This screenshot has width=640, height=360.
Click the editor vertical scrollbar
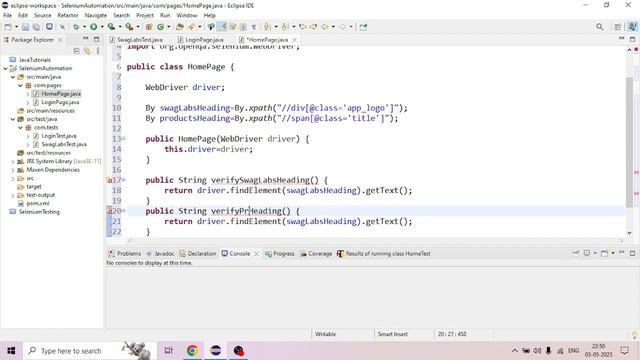629,142
